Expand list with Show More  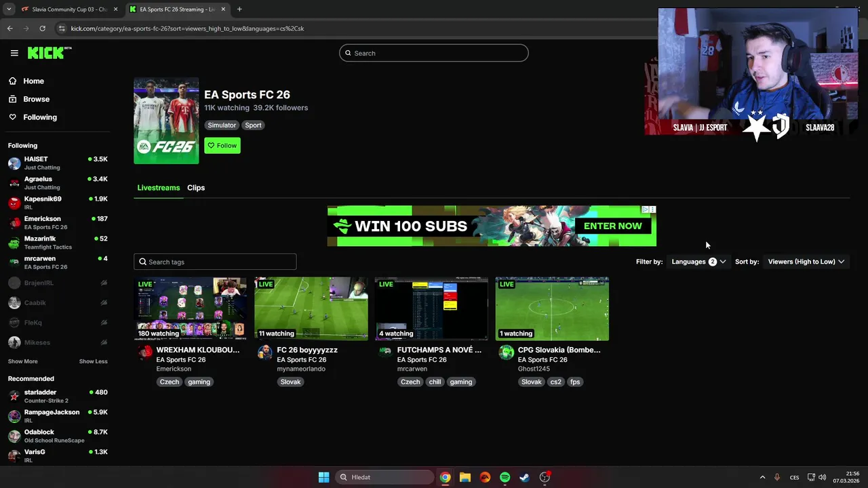click(x=23, y=361)
